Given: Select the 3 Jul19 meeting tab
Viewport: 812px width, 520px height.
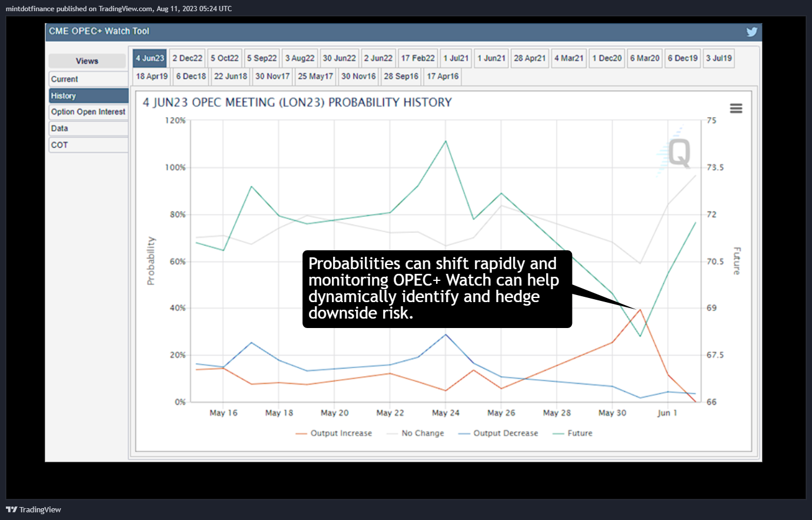Looking at the screenshot, I should (719, 58).
